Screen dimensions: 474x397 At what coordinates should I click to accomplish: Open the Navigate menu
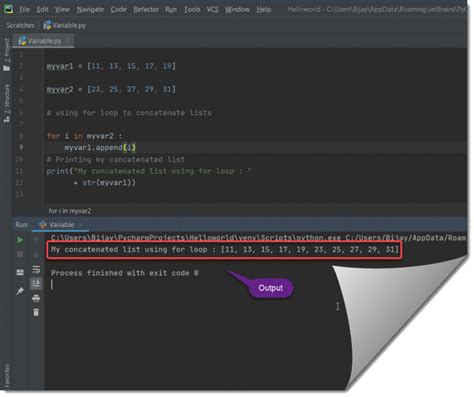click(90, 9)
